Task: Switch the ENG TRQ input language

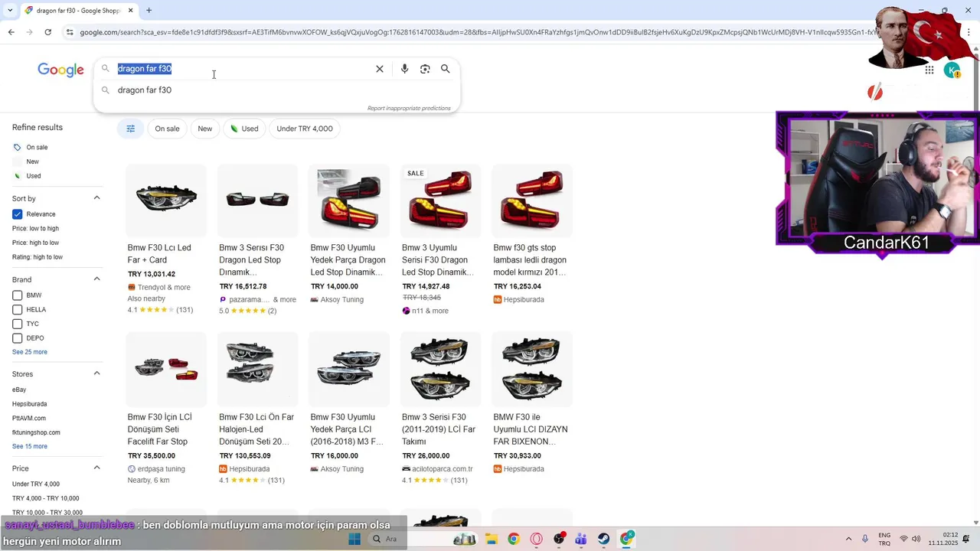Action: point(884,539)
